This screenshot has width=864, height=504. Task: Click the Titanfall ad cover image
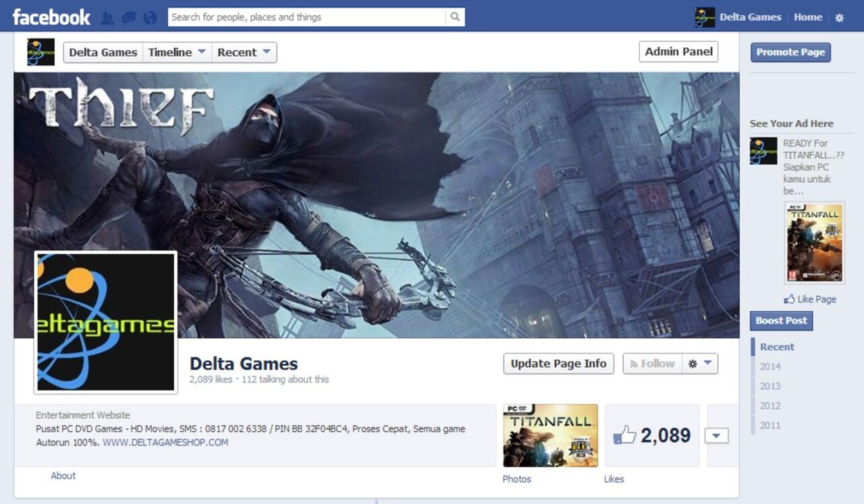815,243
